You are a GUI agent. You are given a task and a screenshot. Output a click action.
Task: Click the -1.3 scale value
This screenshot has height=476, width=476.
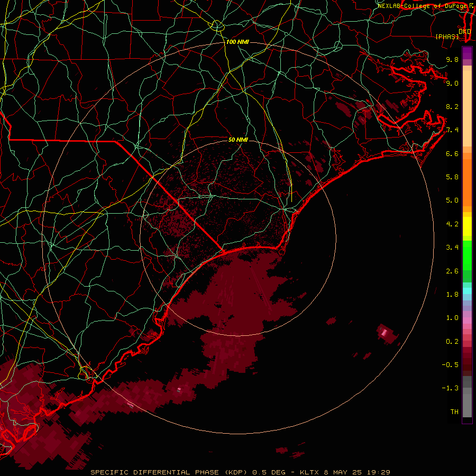click(450, 388)
